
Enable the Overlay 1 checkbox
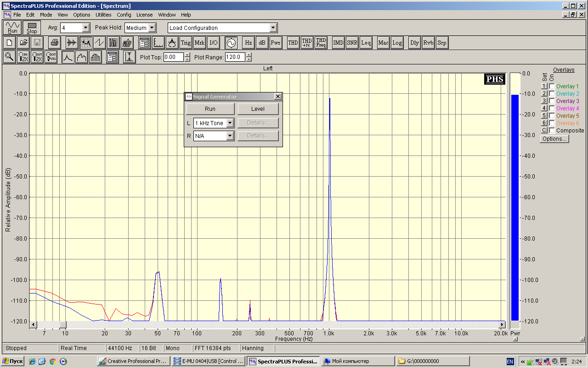coord(552,86)
